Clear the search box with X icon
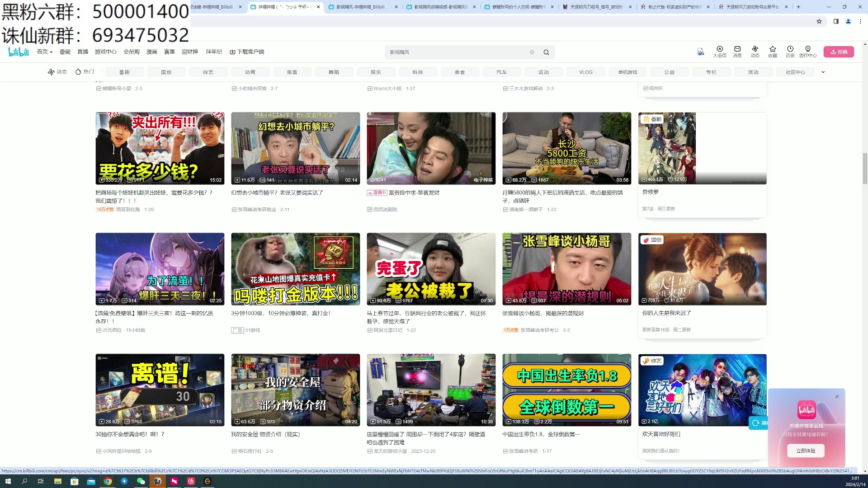 [532, 52]
